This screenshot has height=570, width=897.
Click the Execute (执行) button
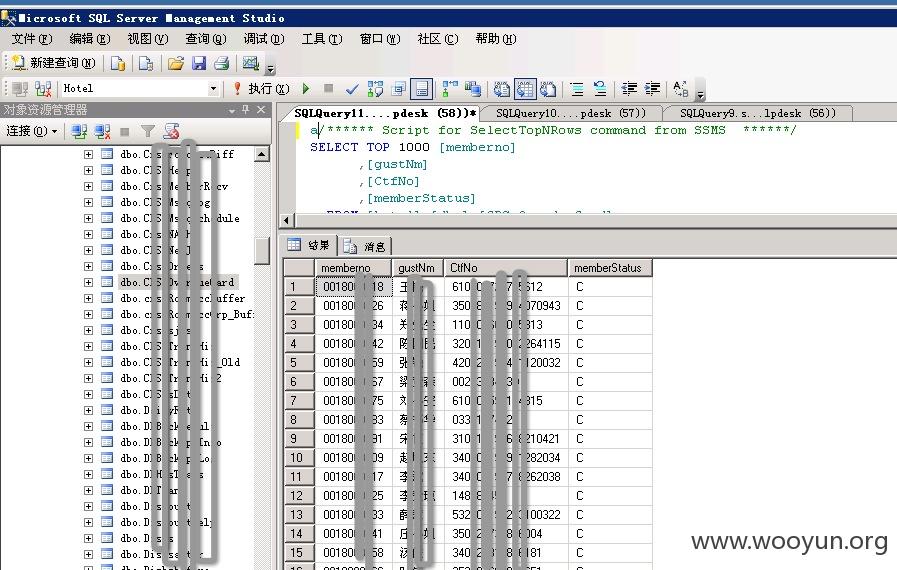click(261, 89)
